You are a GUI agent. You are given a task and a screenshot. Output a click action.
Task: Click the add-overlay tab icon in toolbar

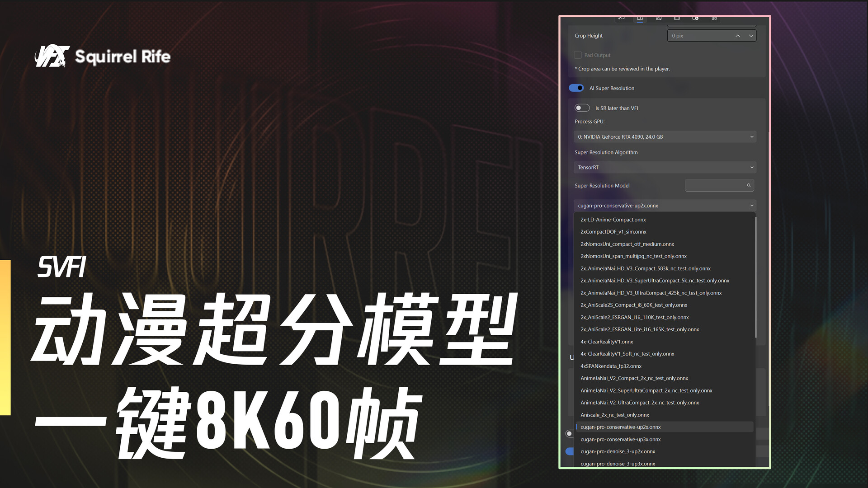(x=695, y=18)
